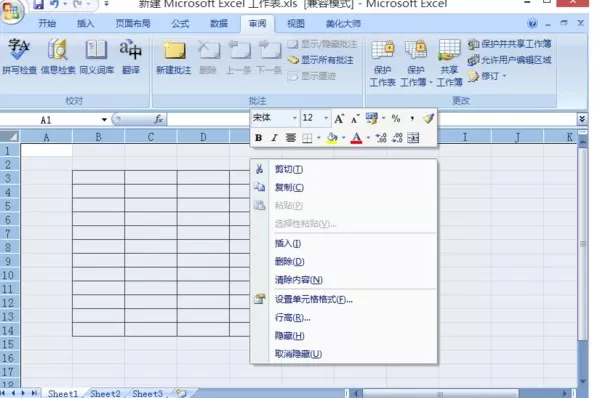Click the vertical scrollbar thumb
This screenshot has height=398, width=595.
click(582, 244)
